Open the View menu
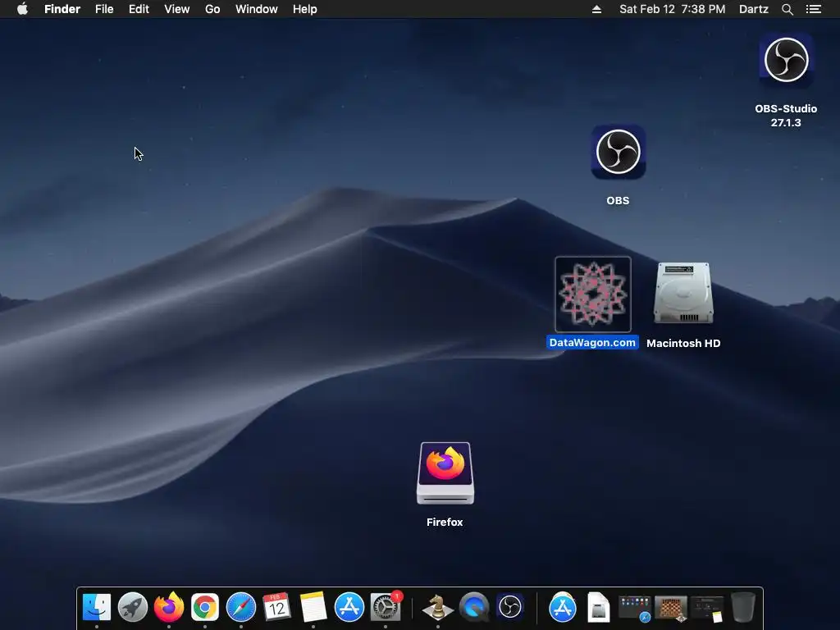840x630 pixels. pyautogui.click(x=177, y=9)
